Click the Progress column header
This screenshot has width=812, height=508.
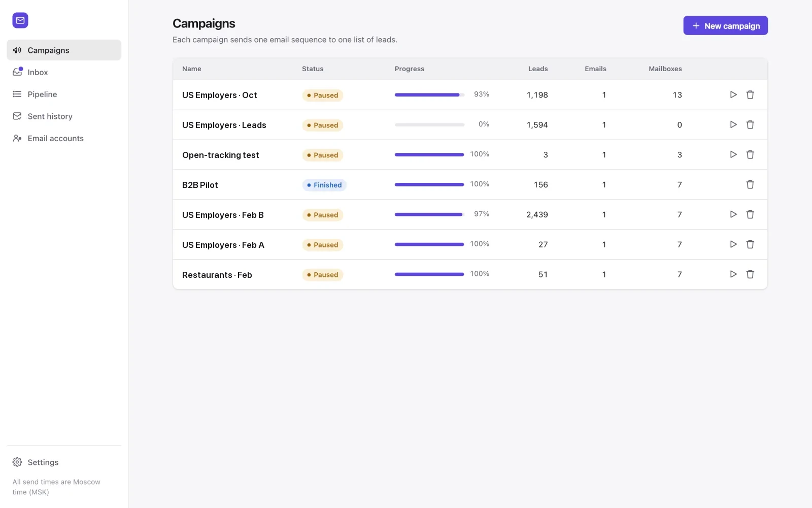(x=410, y=69)
